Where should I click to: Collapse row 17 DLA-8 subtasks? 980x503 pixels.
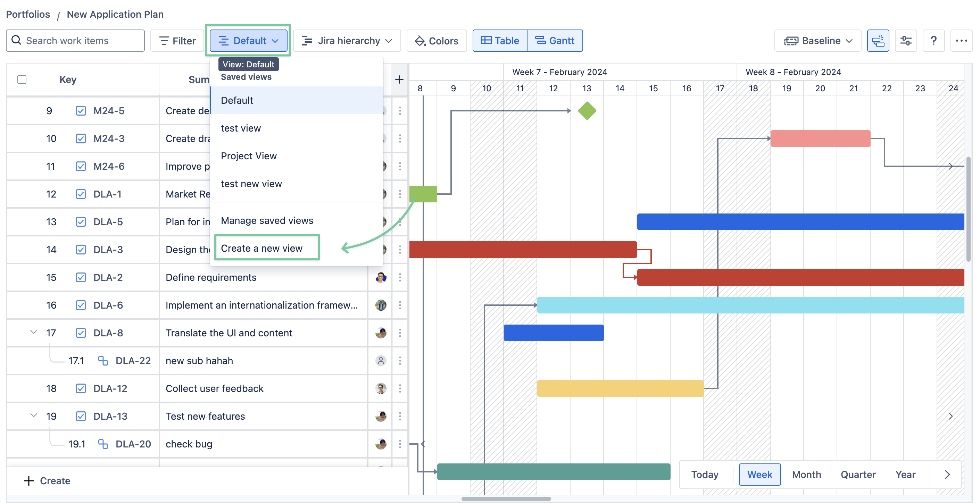tap(33, 332)
